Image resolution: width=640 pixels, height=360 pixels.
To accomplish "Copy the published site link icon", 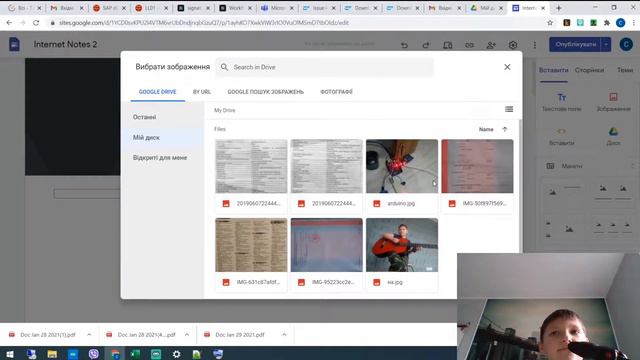I will [469, 45].
